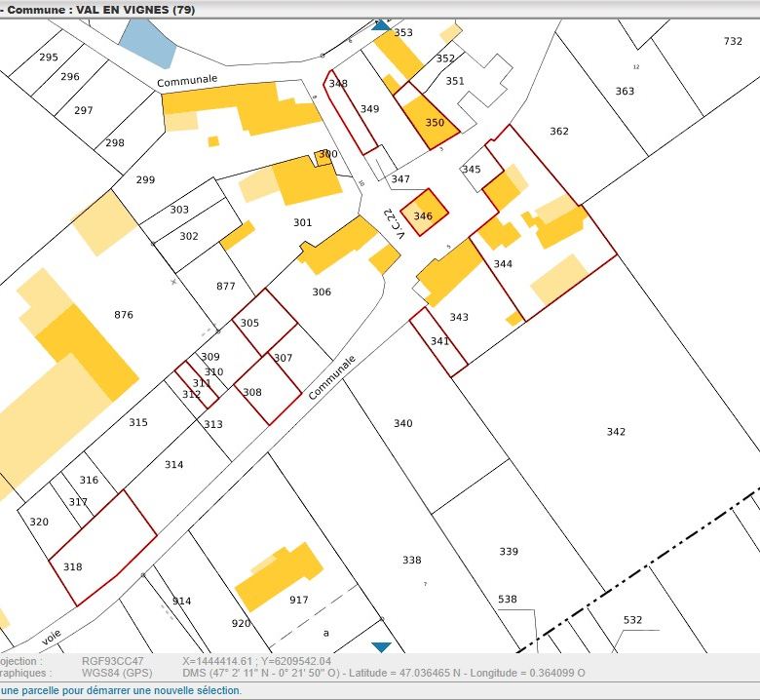Viewport: 760px width, 700px height.
Task: Click parcel 532 label
Action: (x=632, y=620)
